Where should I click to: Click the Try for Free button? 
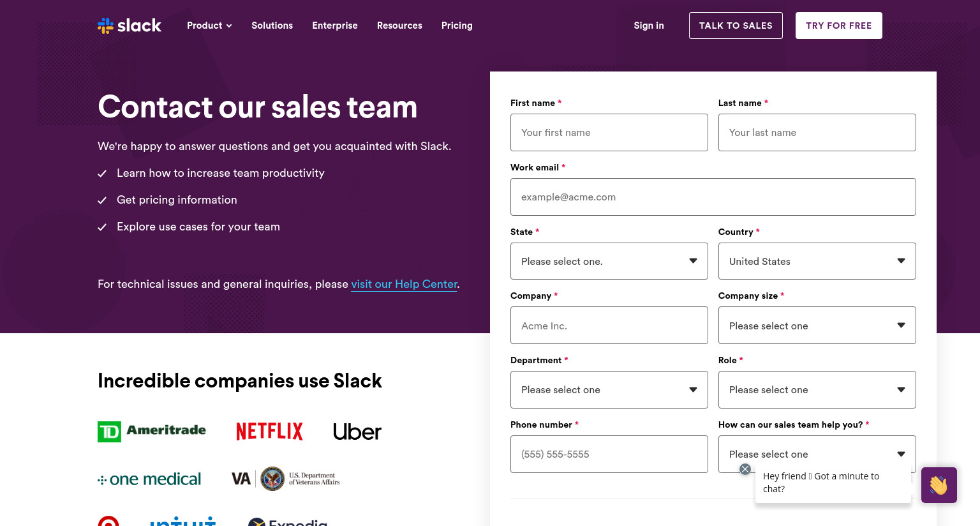[x=839, y=26]
